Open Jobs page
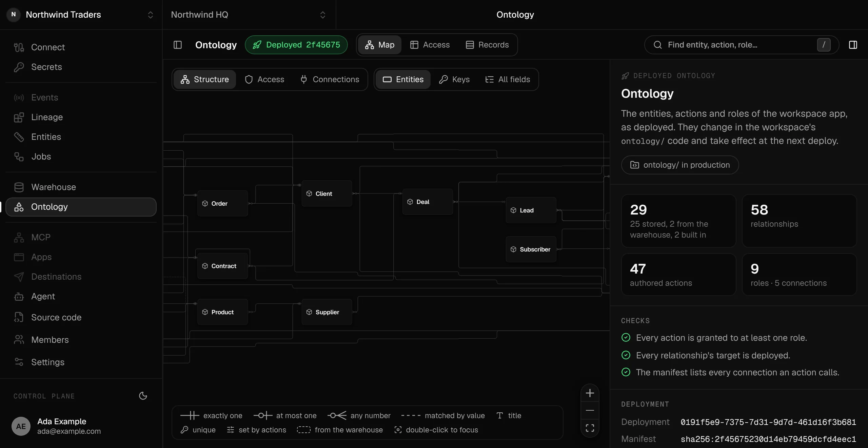Image resolution: width=868 pixels, height=448 pixels. (x=81, y=156)
